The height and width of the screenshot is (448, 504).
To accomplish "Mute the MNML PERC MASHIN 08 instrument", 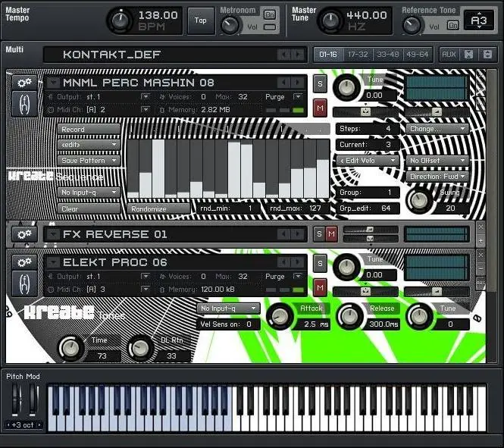I will tap(320, 108).
